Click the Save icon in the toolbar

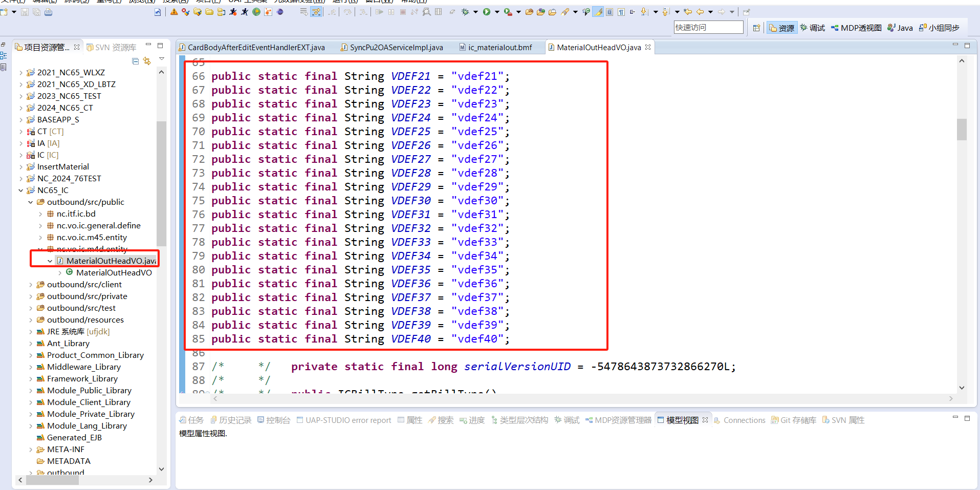[x=25, y=12]
